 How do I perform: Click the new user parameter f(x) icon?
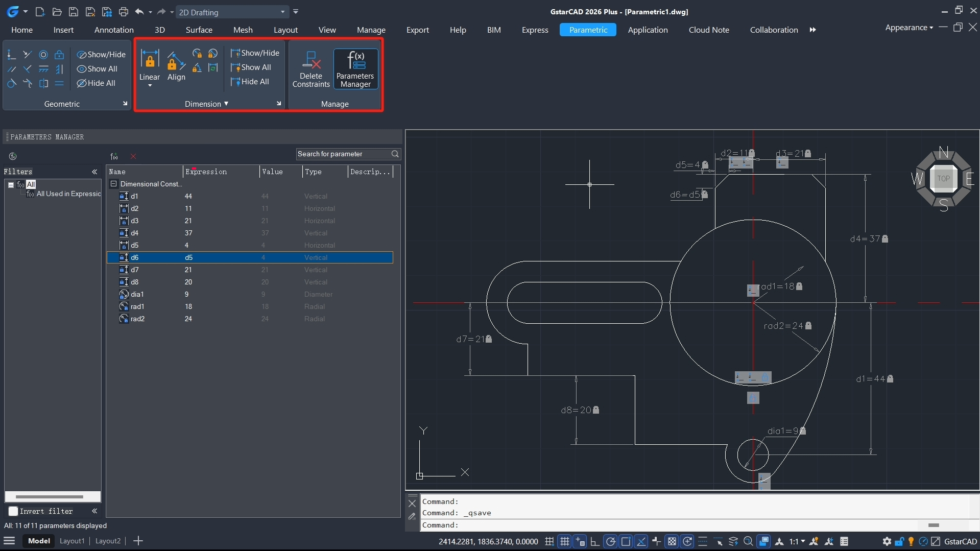pos(114,156)
